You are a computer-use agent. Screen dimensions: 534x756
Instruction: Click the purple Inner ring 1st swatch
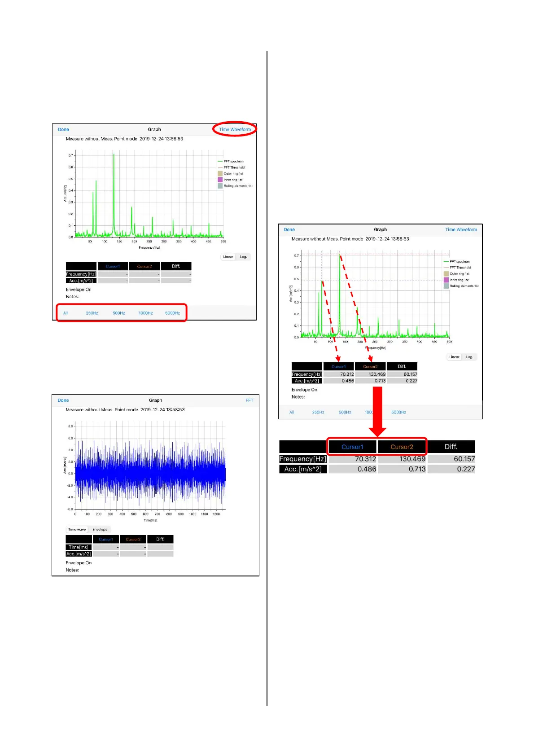tap(220, 180)
